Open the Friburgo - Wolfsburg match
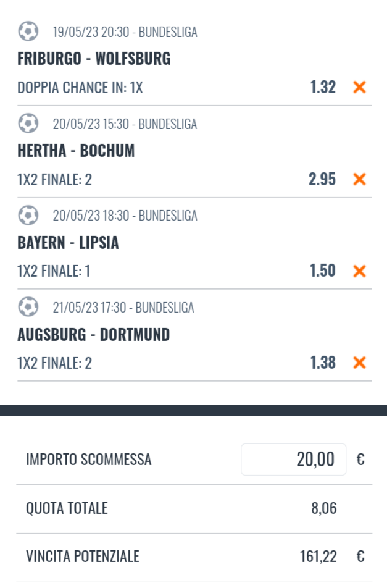387x588 pixels. click(x=94, y=59)
